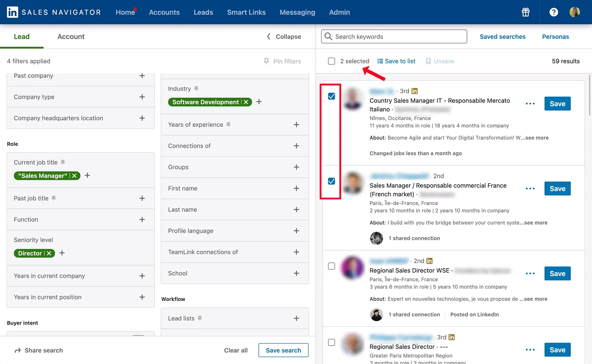Click the search keywords input field
This screenshot has width=592, height=364.
click(394, 36)
